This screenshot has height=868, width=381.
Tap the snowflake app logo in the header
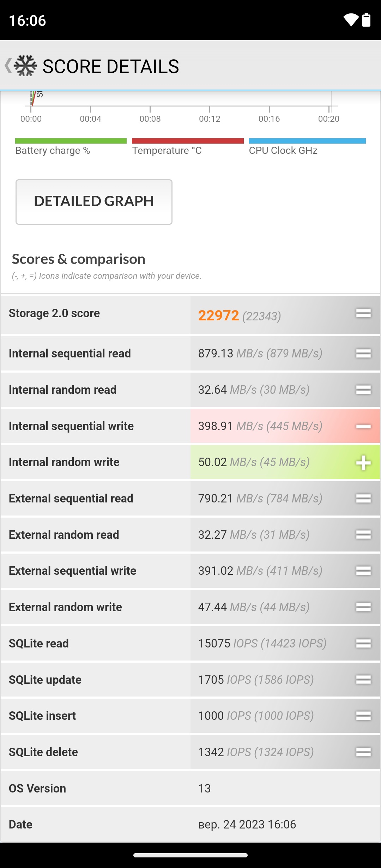(x=25, y=66)
